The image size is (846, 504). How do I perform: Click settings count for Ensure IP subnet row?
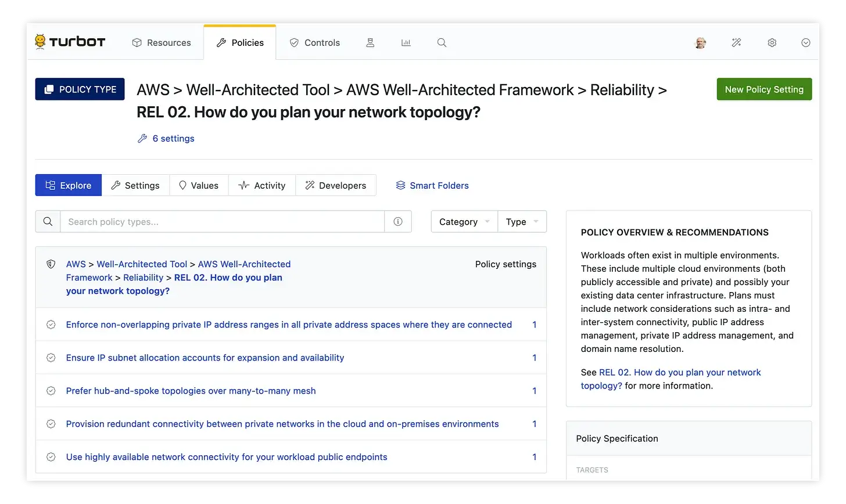tap(535, 358)
